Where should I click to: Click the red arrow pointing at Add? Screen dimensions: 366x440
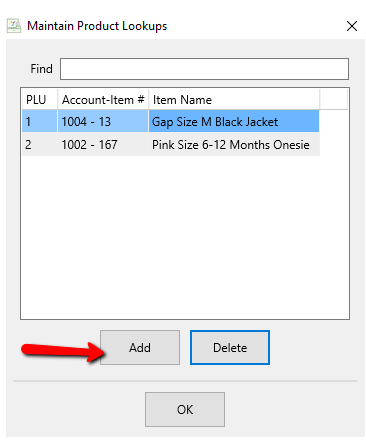point(63,352)
